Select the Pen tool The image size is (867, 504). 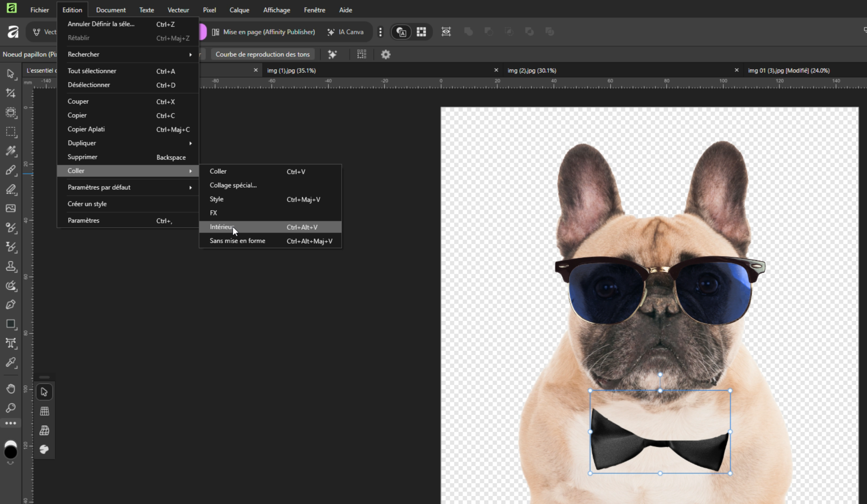pyautogui.click(x=11, y=305)
